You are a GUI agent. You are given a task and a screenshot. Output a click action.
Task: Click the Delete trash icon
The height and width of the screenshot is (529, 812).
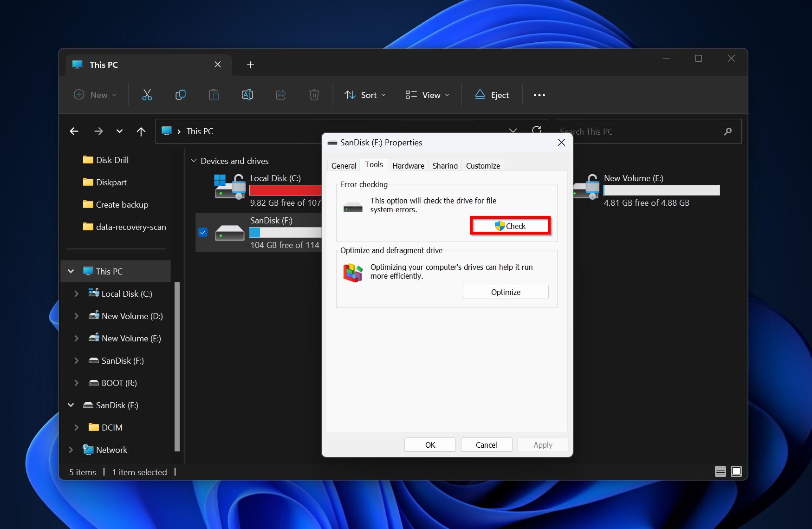point(314,95)
